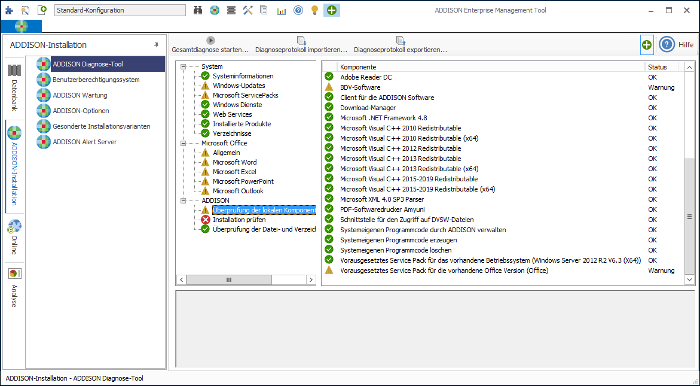
Task: Select Microsoft PowerPoint tree item
Action: [x=243, y=182]
